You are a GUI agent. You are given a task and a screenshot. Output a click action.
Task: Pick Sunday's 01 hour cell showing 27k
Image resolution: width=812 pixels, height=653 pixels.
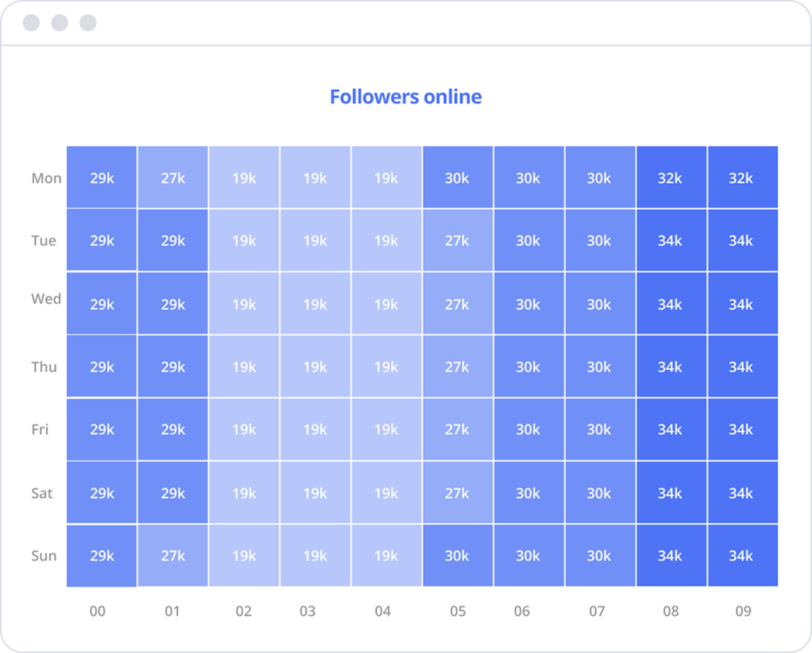172,556
